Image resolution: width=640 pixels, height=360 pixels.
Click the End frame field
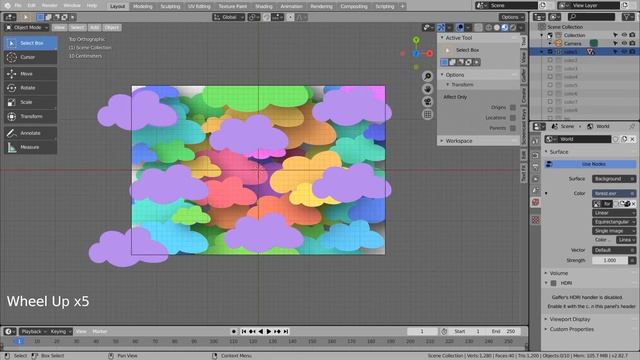(503, 331)
